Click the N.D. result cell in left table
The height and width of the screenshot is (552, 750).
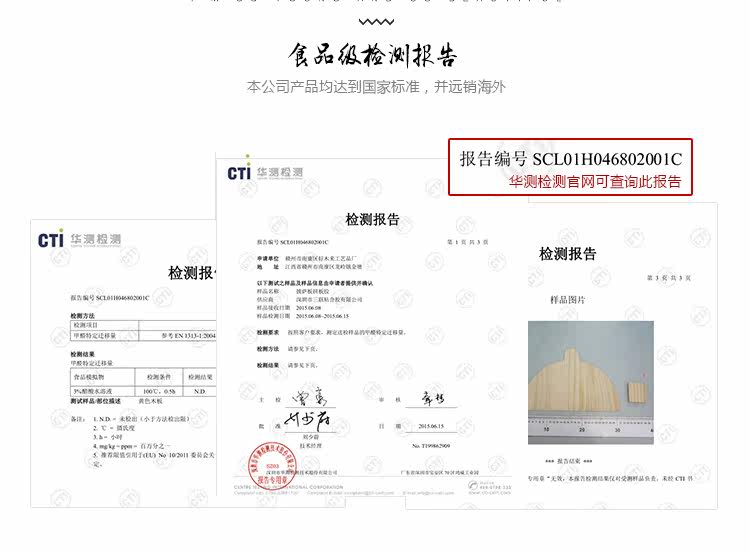tap(200, 391)
